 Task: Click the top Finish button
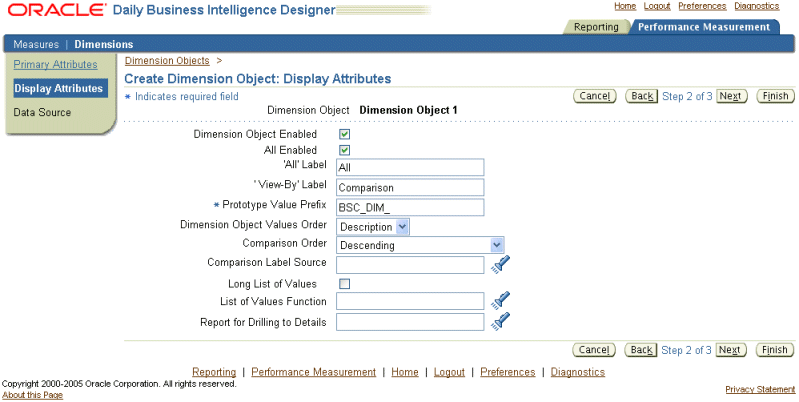(775, 96)
